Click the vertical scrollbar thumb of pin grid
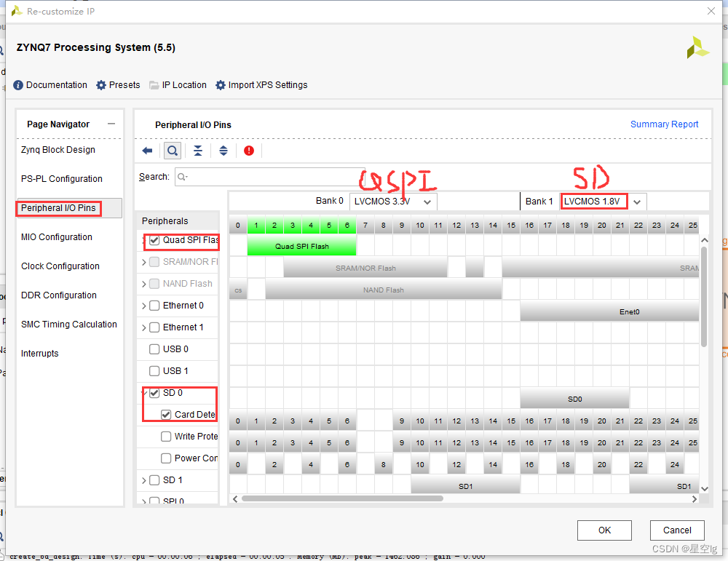Viewport: 728px width, 561px height. click(x=704, y=297)
